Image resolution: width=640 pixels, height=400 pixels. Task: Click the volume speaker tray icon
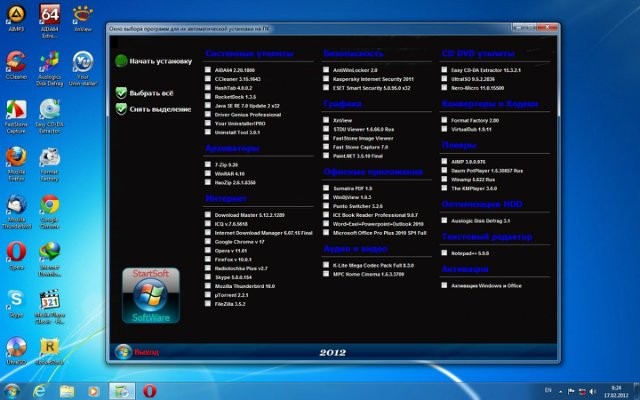[x=592, y=392]
